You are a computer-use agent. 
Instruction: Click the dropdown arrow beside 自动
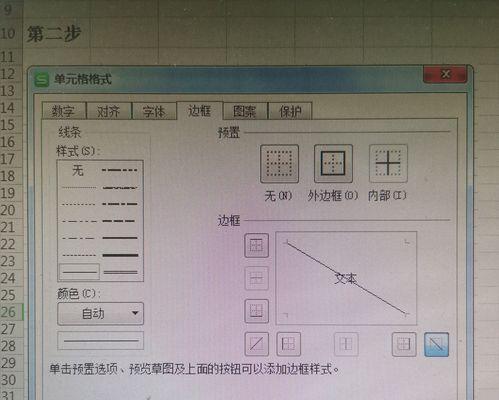(x=135, y=313)
